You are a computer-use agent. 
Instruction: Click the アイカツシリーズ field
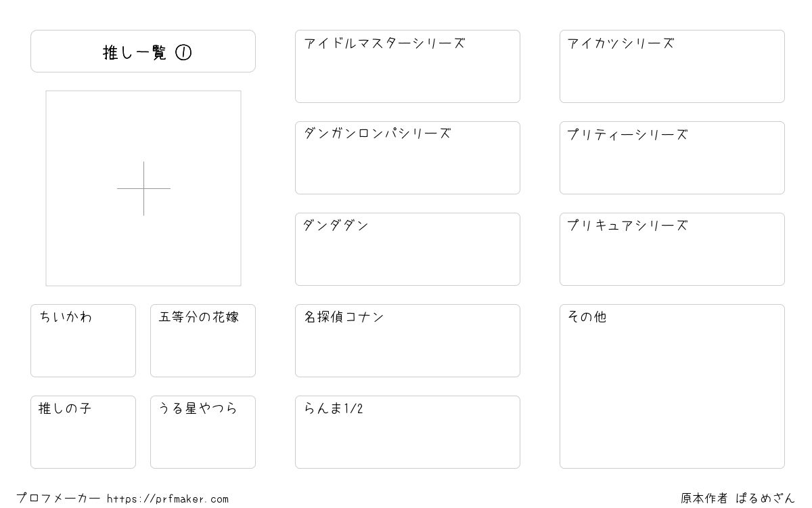pos(672,66)
